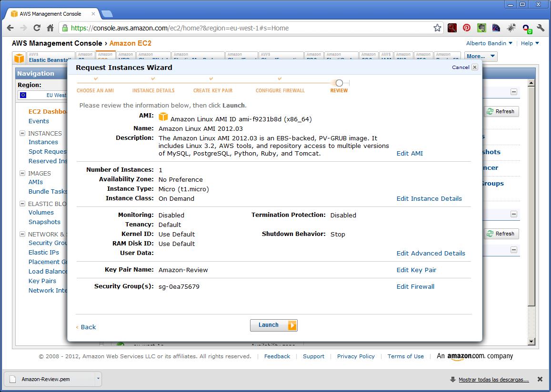
Task: Open Elastic IPs in navigation
Action: pyautogui.click(x=43, y=252)
